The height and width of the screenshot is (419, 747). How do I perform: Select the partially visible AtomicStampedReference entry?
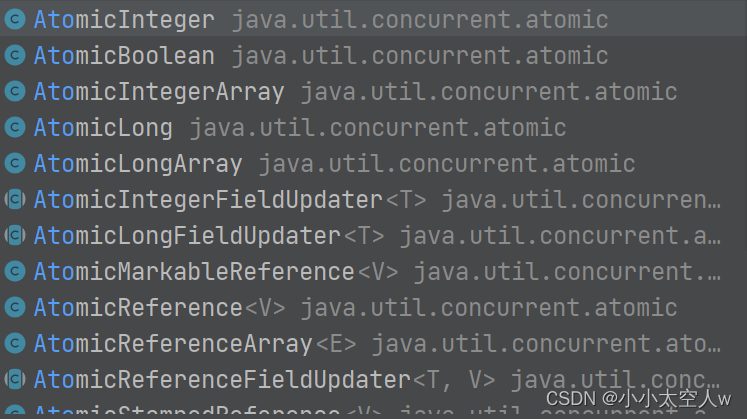point(374,409)
